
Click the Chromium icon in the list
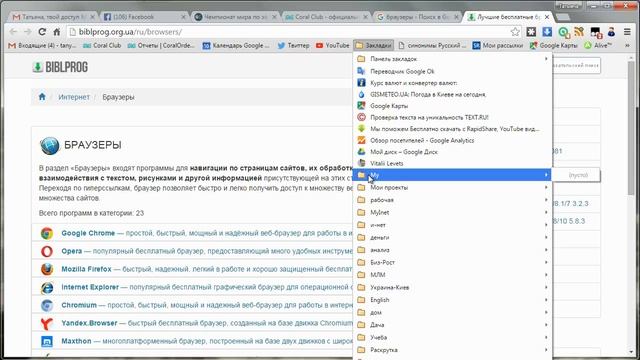47,305
